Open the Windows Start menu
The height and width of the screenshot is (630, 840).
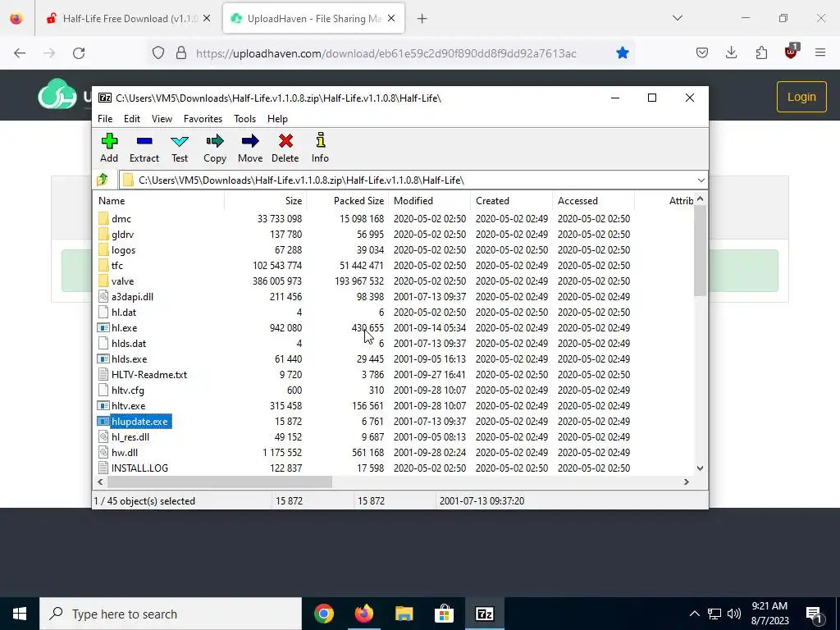[20, 614]
